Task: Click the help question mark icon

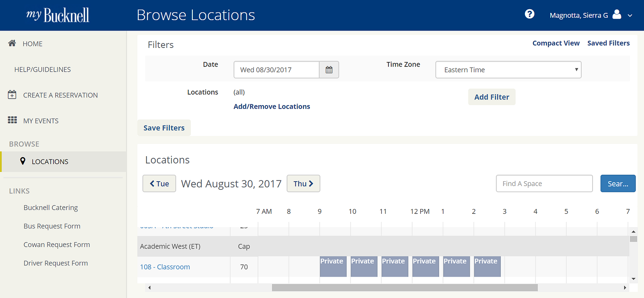Action: coord(529,14)
